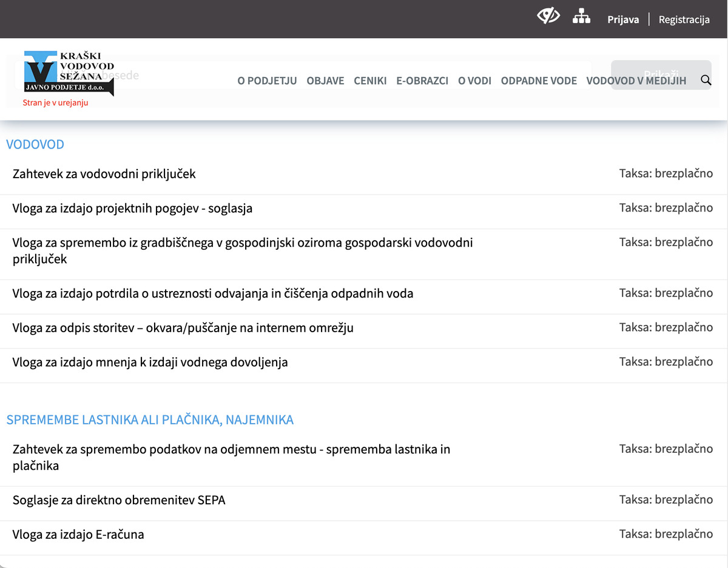Image resolution: width=728 pixels, height=568 pixels.
Task: Open Soglasje za direktno obremenitev SEPA
Action: [x=119, y=501]
